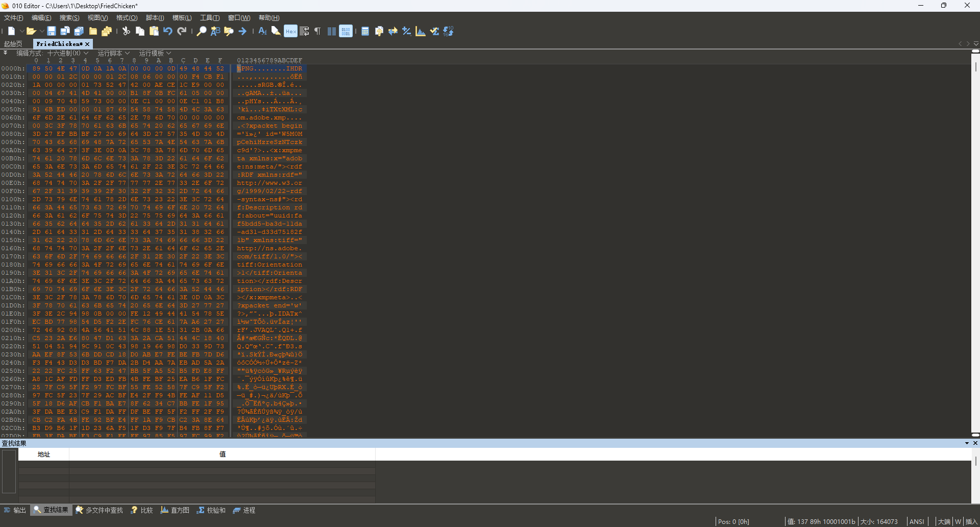Open the 搜索(S) menu
Image resolution: width=980 pixels, height=527 pixels.
(69, 18)
